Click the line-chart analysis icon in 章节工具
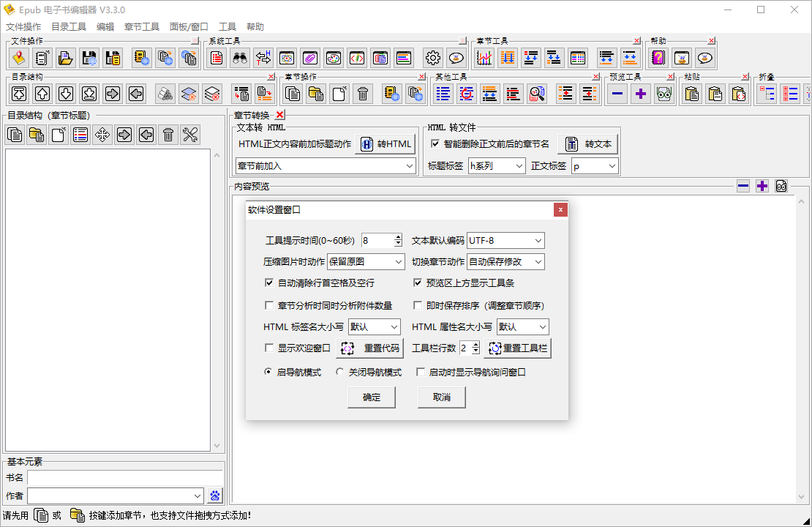The width and height of the screenshot is (812, 527). [484, 58]
